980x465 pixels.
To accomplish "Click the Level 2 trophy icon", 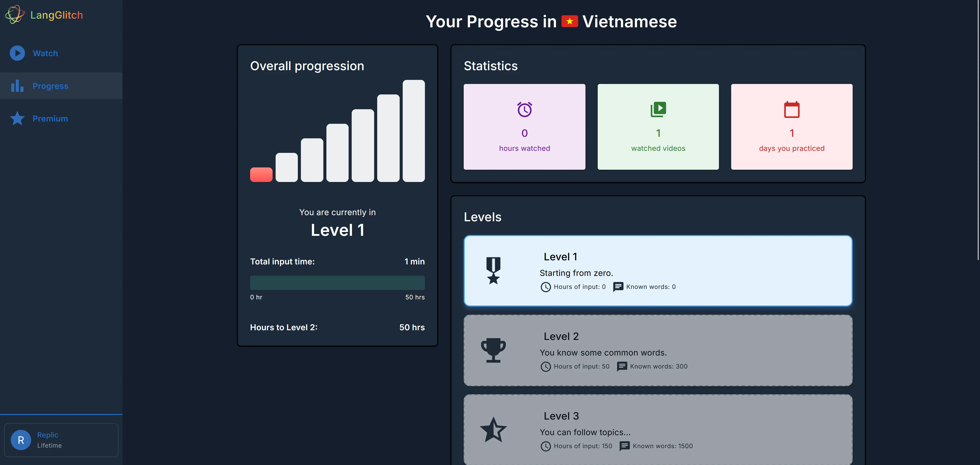I will (493, 350).
